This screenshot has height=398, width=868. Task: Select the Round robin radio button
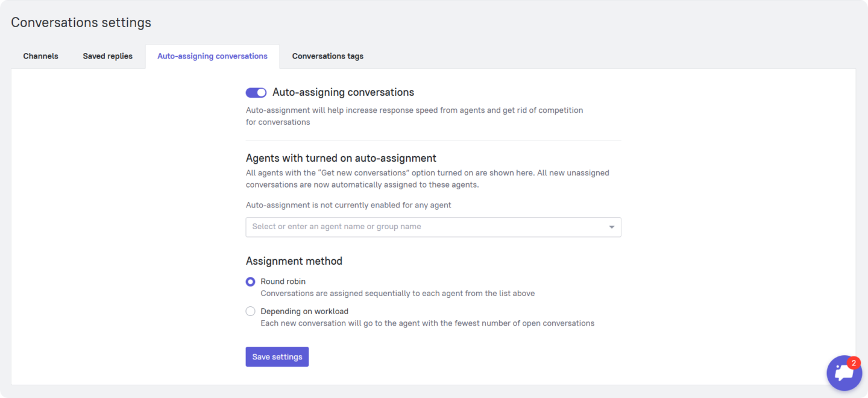point(250,282)
